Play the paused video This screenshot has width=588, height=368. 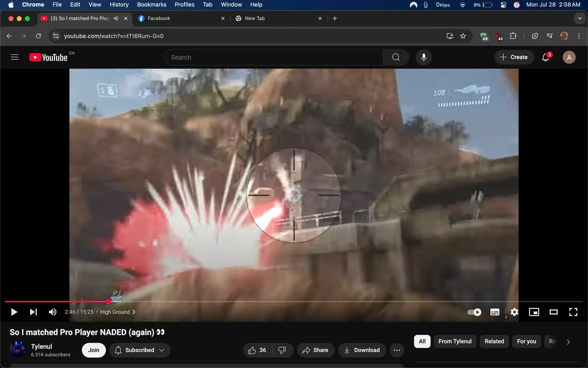tap(14, 312)
